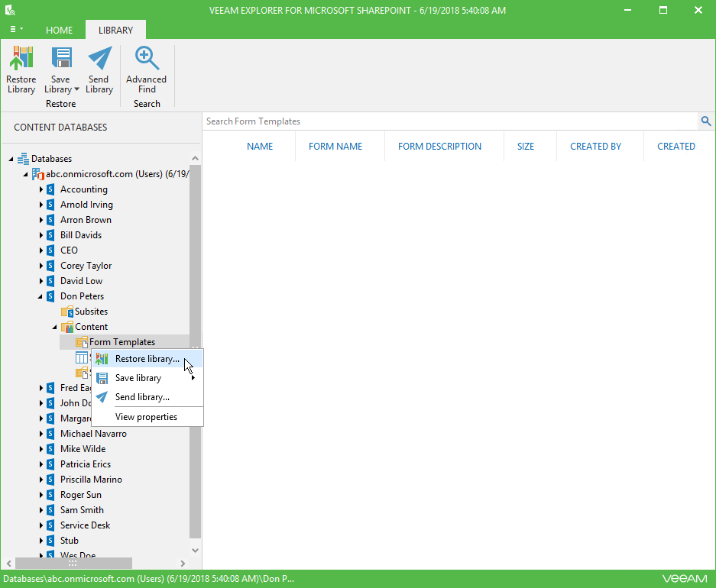The width and height of the screenshot is (716, 588).
Task: Select the Subsites tree item
Action: 92,312
